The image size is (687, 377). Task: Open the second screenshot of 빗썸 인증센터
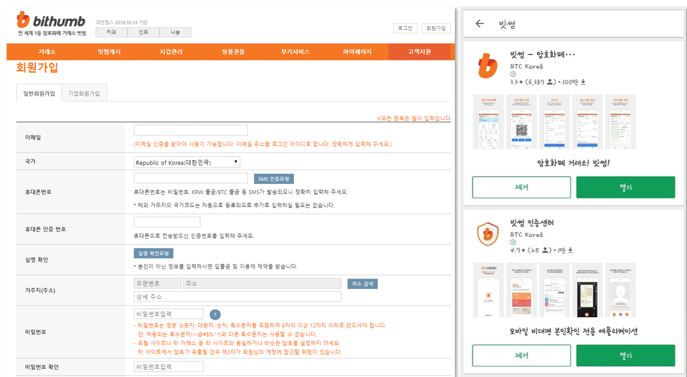(521, 290)
